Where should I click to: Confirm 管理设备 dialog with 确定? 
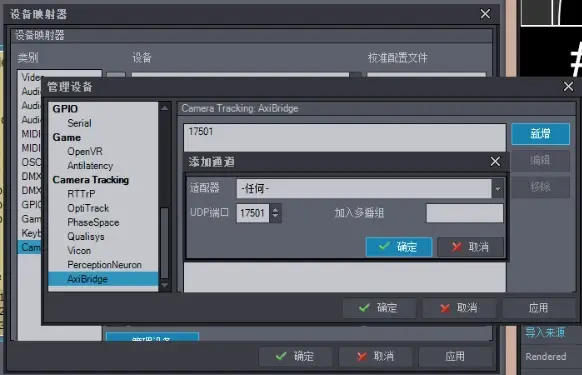(379, 308)
